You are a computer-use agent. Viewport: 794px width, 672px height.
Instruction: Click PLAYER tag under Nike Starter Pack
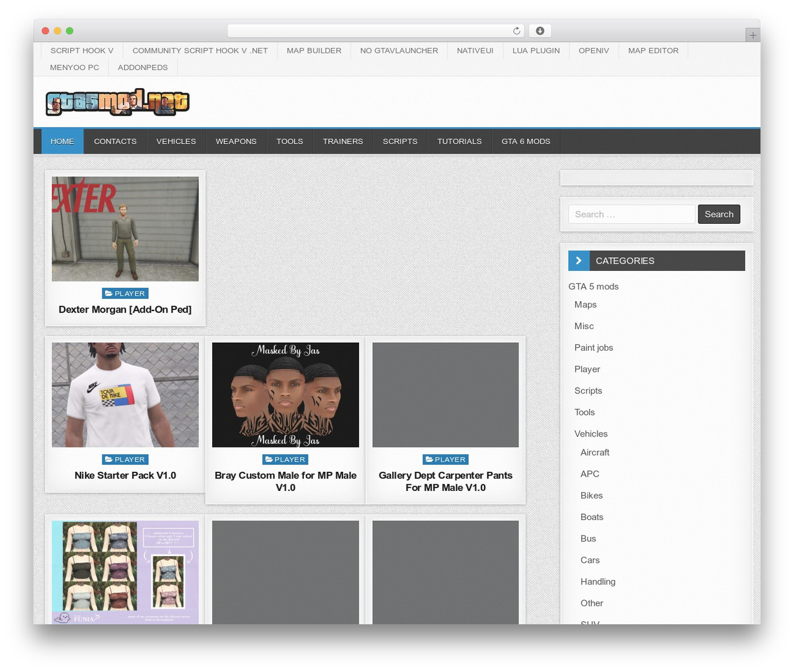coord(125,459)
